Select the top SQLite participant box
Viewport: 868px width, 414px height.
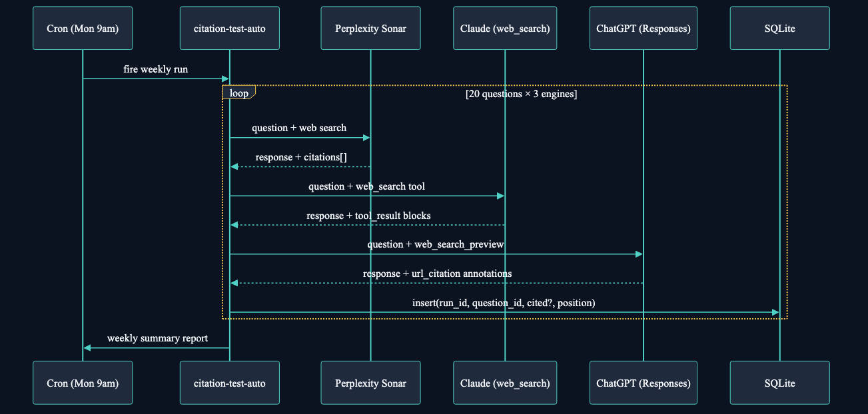(780, 29)
